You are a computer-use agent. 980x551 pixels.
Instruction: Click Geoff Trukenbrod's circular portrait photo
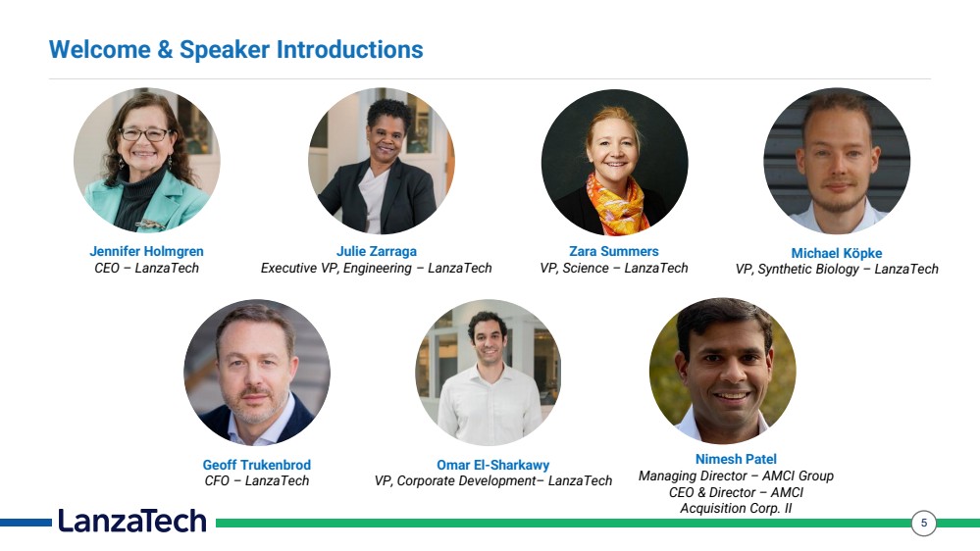257,373
